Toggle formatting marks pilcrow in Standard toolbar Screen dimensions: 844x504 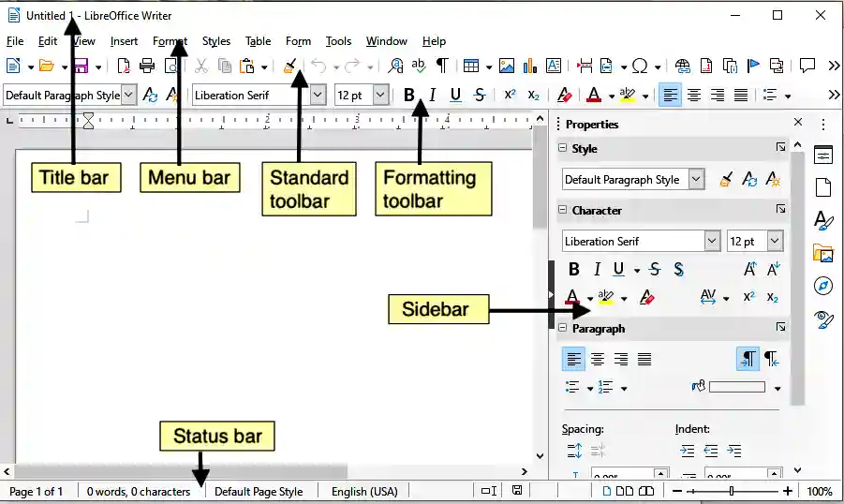442,66
